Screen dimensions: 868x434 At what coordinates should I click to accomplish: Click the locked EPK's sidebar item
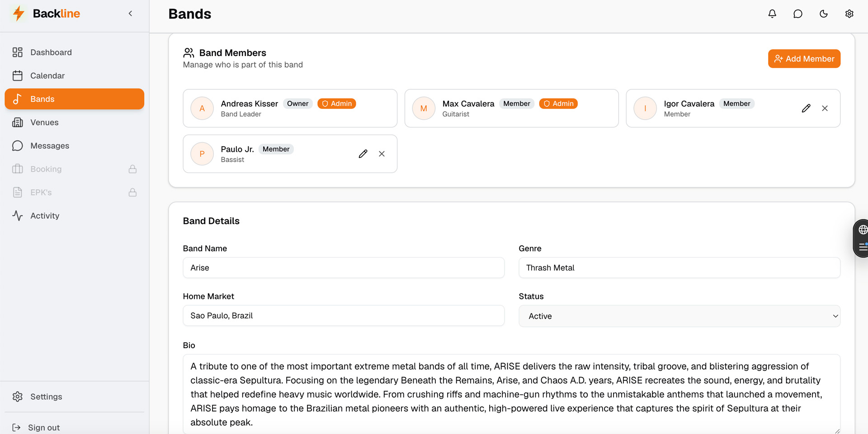click(75, 192)
